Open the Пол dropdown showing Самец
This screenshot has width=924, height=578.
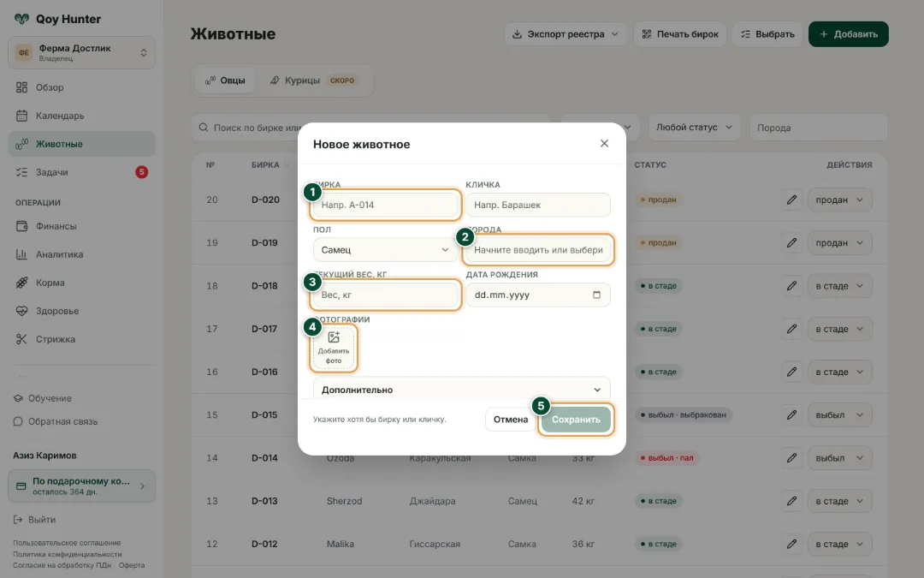coord(385,249)
